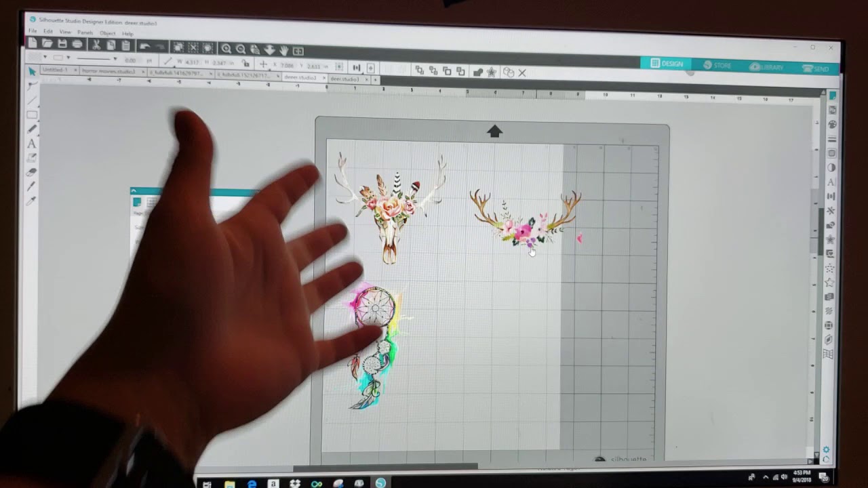Open the File menu
The image size is (868, 488).
[x=32, y=31]
